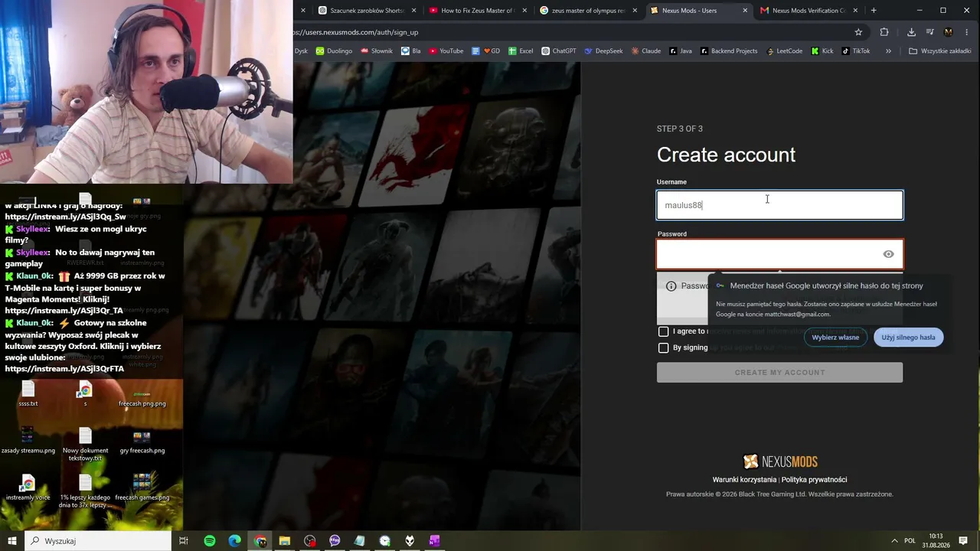Open the Windows Start menu

[x=11, y=541]
